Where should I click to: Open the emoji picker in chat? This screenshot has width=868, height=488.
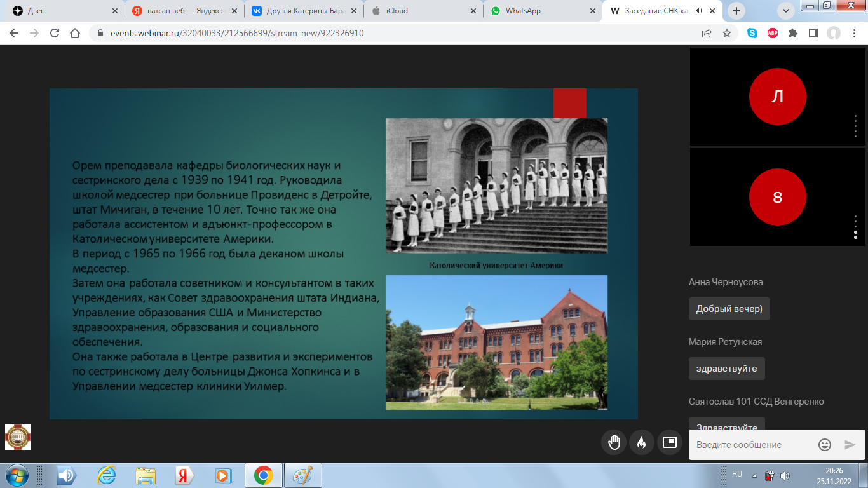coord(825,445)
